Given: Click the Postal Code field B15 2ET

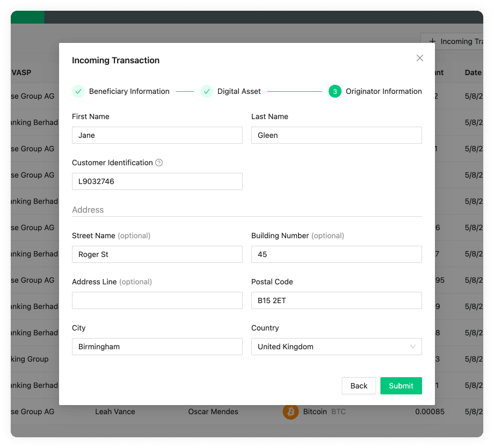Looking at the screenshot, I should 337,300.
